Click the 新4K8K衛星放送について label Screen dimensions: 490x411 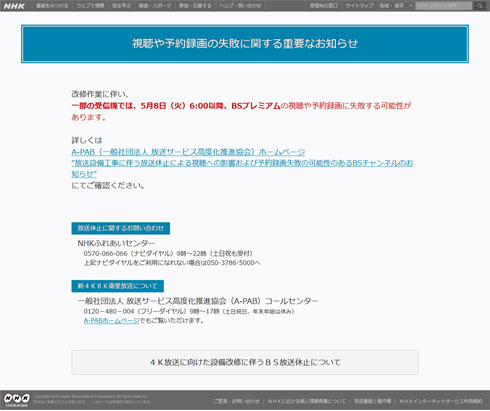click(117, 286)
